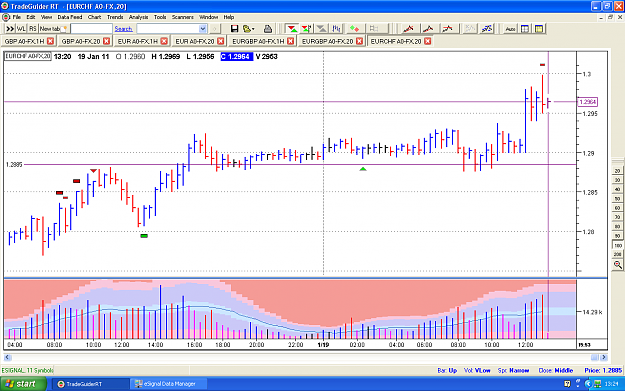Click the red bar signal marker above latest high
The height and width of the screenshot is (391, 625).
[542, 65]
